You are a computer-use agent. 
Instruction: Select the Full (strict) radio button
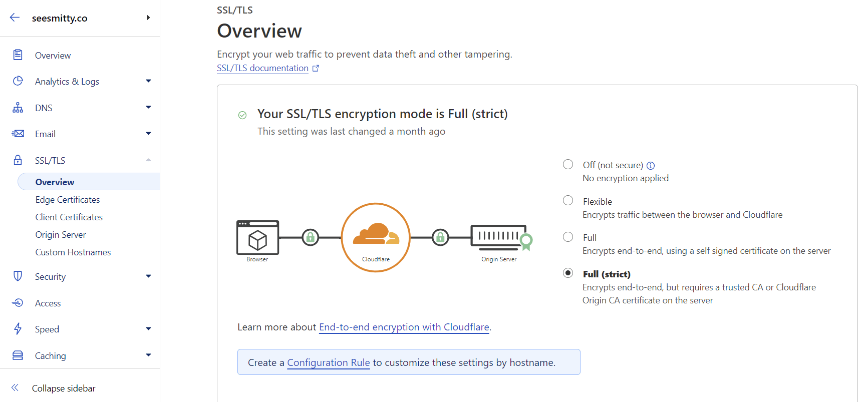coord(568,273)
